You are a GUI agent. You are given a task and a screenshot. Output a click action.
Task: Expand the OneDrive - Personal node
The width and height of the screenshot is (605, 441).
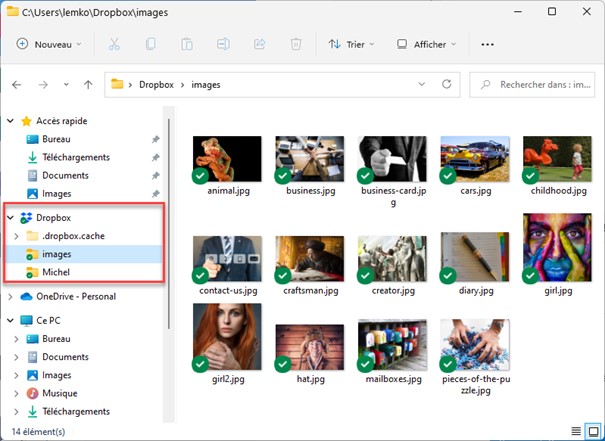[x=11, y=296]
